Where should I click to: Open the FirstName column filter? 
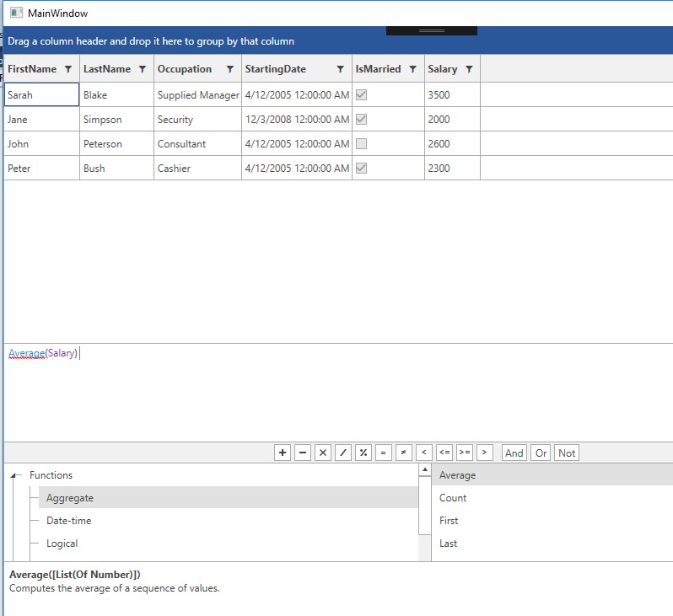(x=68, y=69)
